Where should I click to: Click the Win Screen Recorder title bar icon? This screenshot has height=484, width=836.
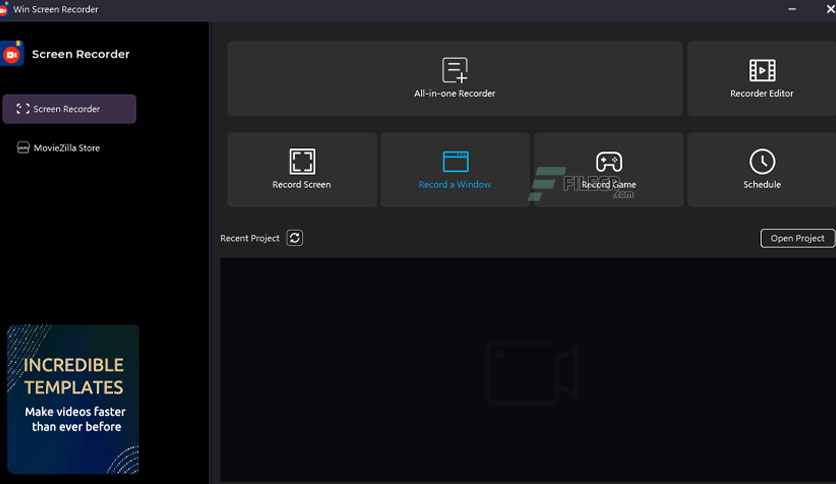pos(4,10)
